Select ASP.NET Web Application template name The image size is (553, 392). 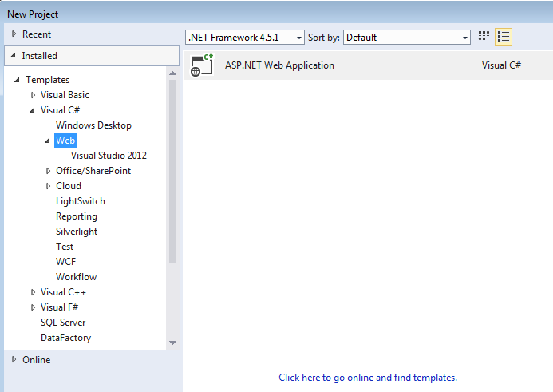279,65
